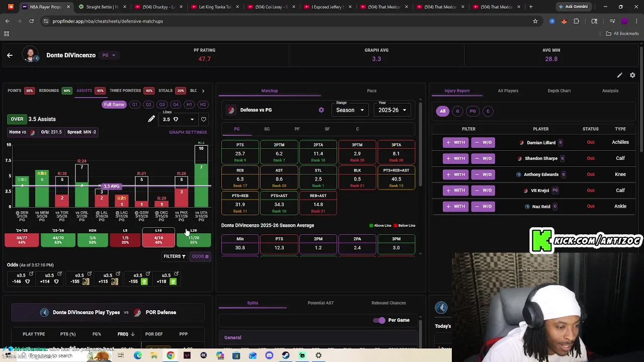Click W/O button for Anthony Edwards
The height and width of the screenshot is (362, 644).
click(x=482, y=174)
